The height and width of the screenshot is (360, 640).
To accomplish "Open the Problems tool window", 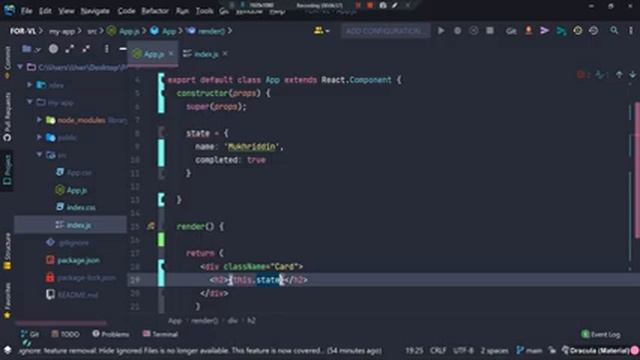I will [111, 334].
